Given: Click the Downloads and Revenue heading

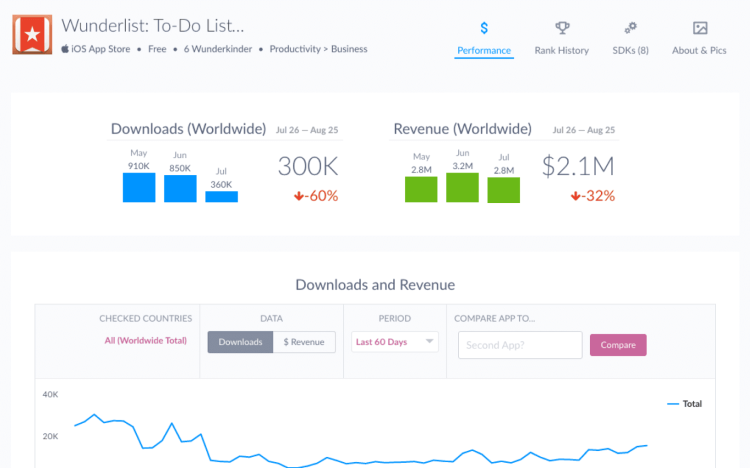Looking at the screenshot, I should pos(375,285).
